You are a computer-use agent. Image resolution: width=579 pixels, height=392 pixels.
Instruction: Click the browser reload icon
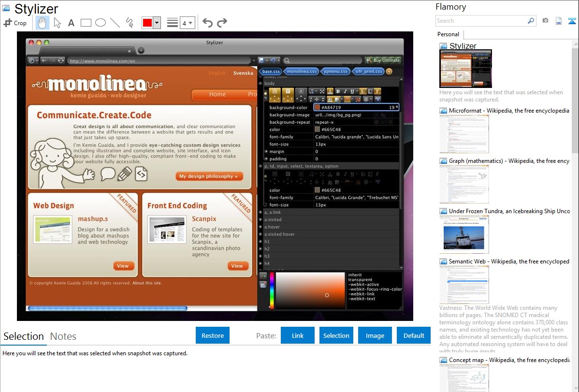click(x=60, y=60)
